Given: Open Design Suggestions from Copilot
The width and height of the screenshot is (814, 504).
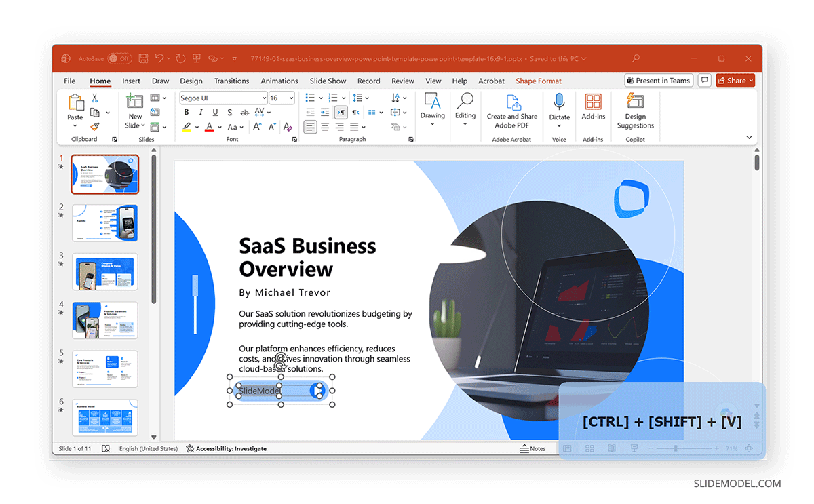Looking at the screenshot, I should pos(636,111).
